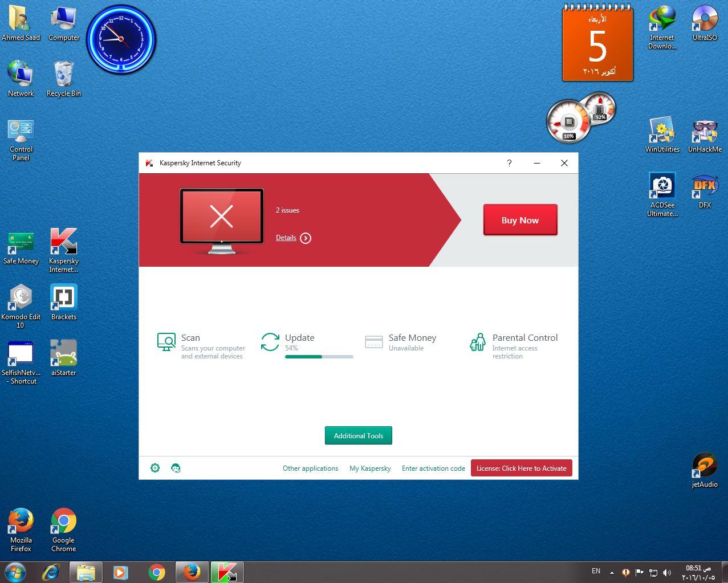Open media player taskbar icon

pos(120,572)
